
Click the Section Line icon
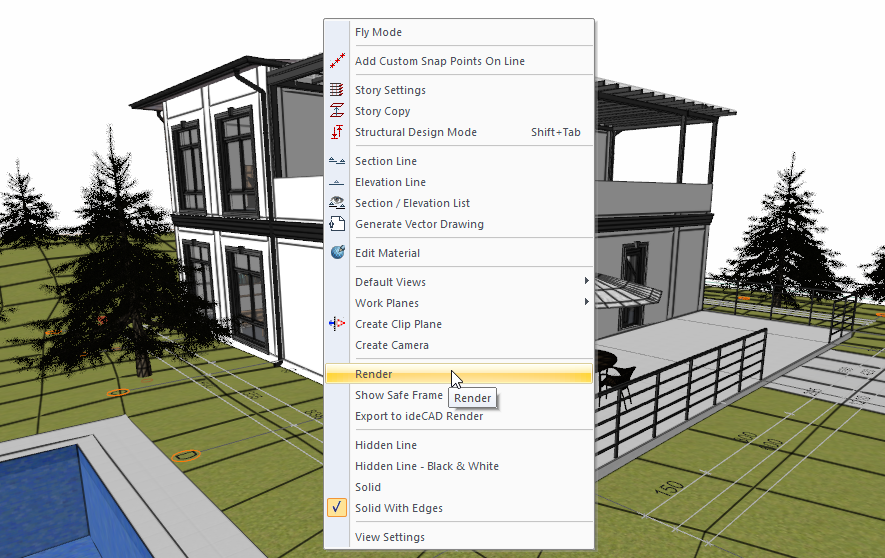[337, 161]
